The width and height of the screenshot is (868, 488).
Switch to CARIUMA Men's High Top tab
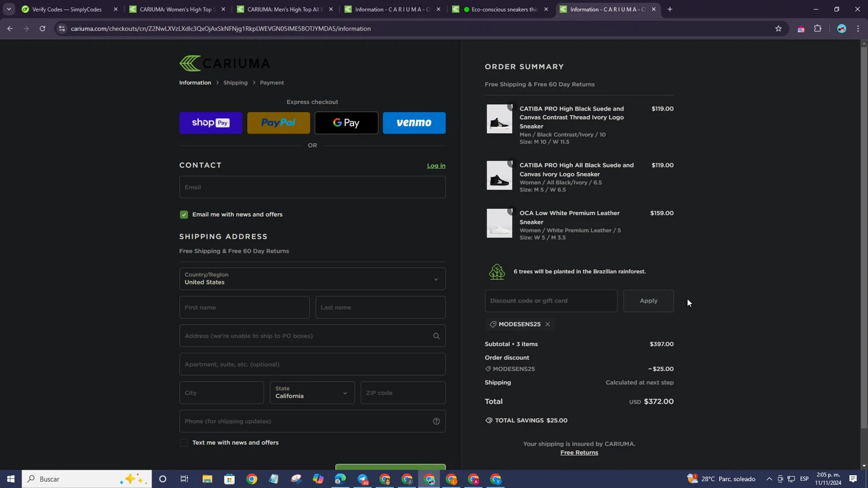point(285,9)
